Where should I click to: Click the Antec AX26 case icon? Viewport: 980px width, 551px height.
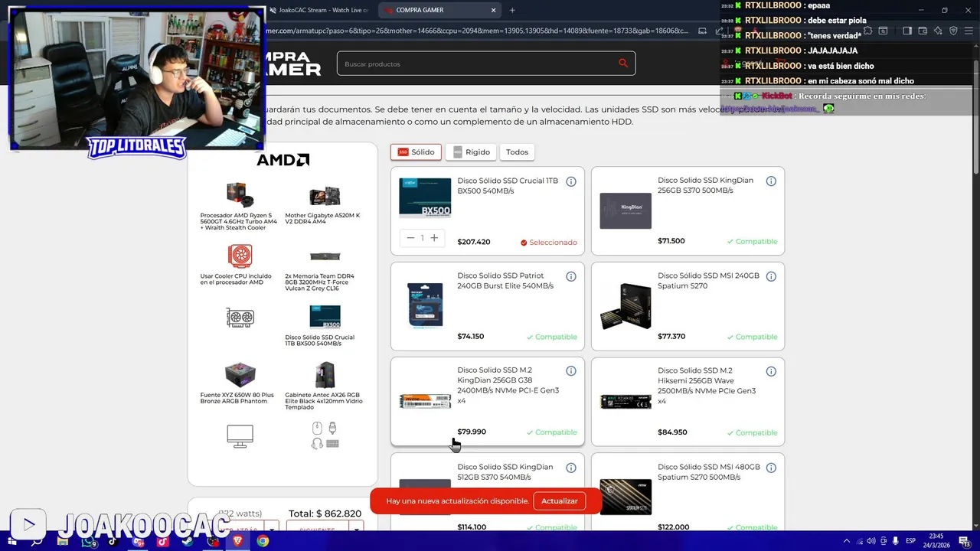(x=325, y=376)
